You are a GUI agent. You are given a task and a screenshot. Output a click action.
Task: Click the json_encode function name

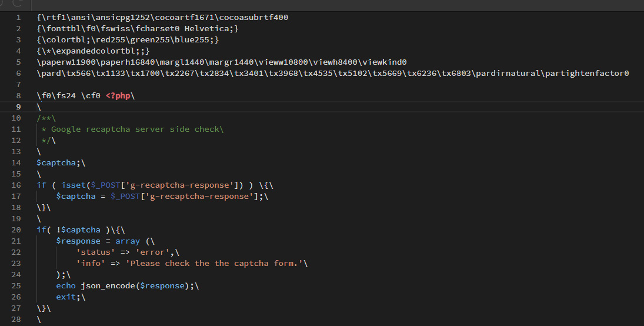coord(108,286)
